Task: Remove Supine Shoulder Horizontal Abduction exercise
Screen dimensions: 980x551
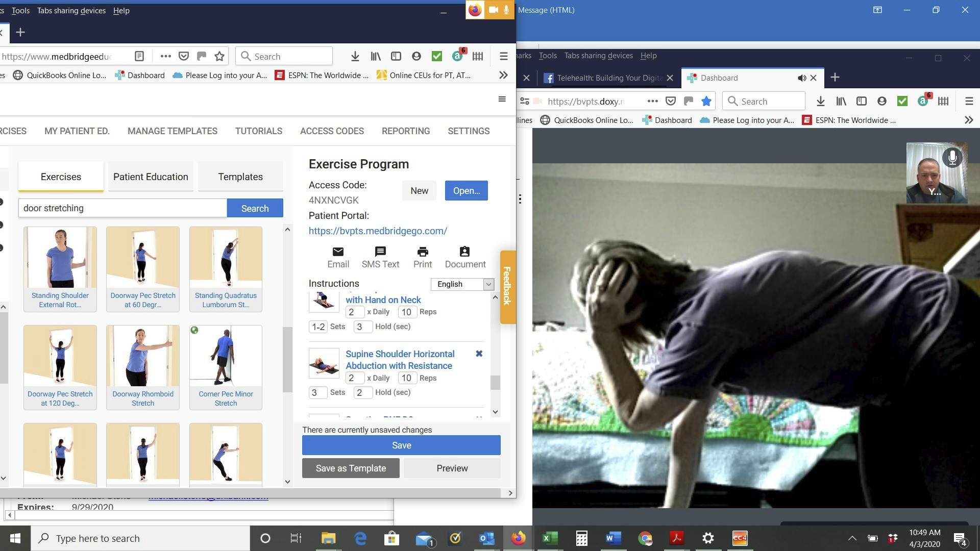Action: coord(479,354)
